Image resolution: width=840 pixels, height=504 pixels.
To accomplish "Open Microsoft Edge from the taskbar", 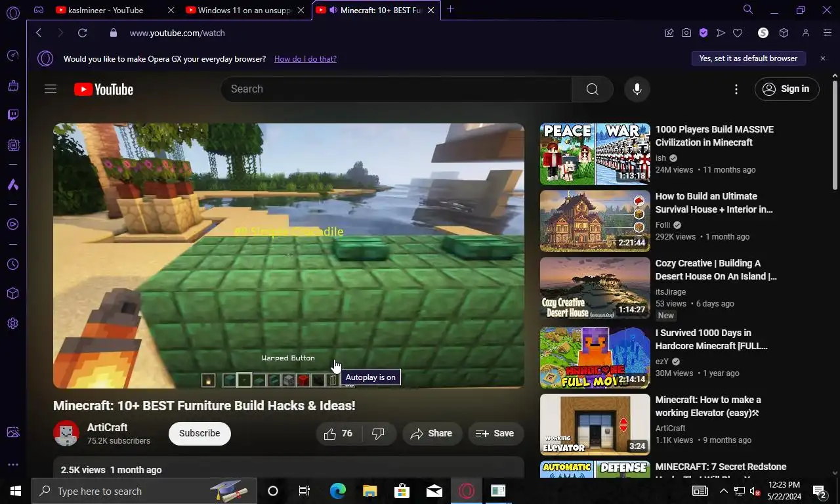I will click(337, 491).
